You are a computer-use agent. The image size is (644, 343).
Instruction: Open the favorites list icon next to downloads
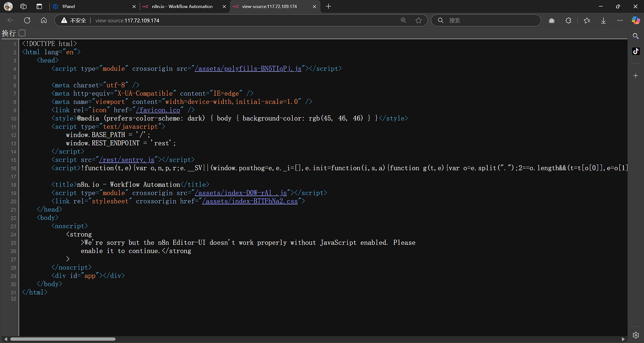point(587,20)
